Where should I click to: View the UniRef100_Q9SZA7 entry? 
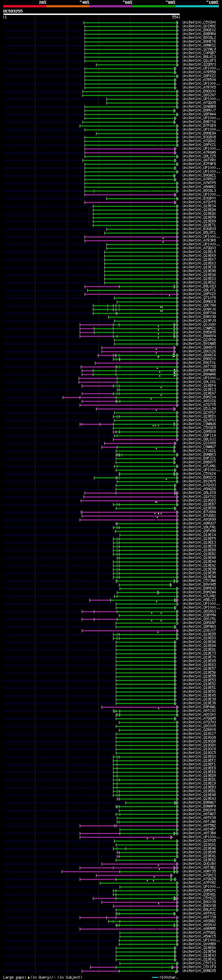coord(199,95)
